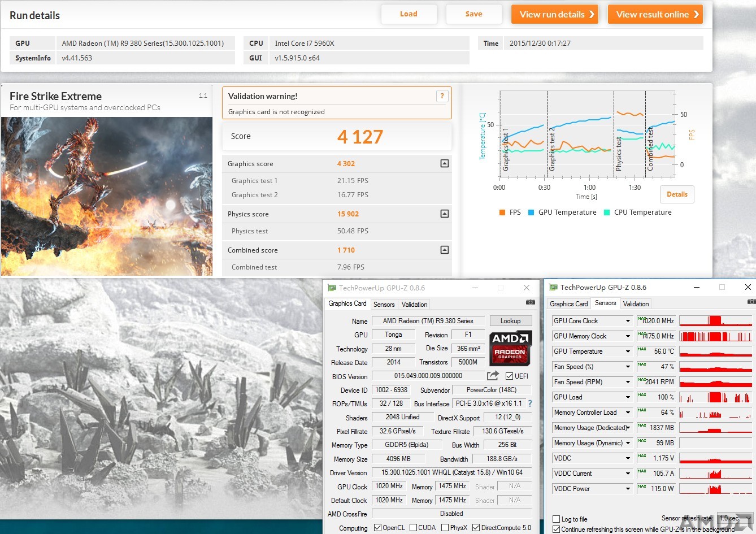Click the AMD CrossFire Disabled field
Image resolution: width=756 pixels, height=534 pixels.
(451, 514)
